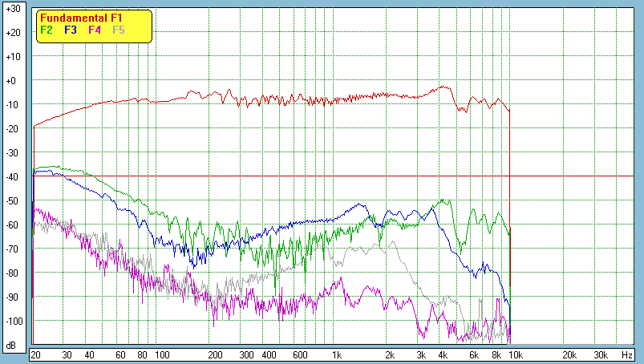
Task: Click the 30k frequency axis label
Action: click(x=600, y=354)
